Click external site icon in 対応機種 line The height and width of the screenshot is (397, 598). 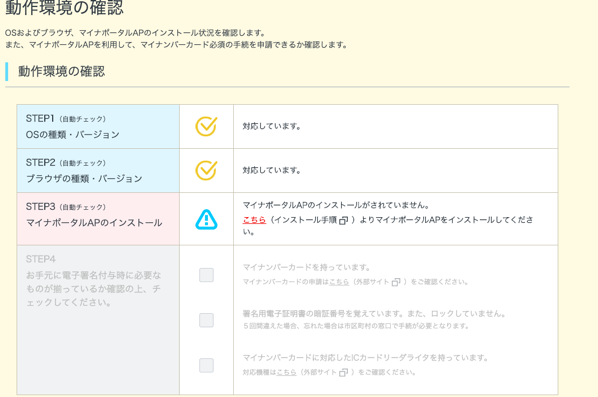pos(343,372)
